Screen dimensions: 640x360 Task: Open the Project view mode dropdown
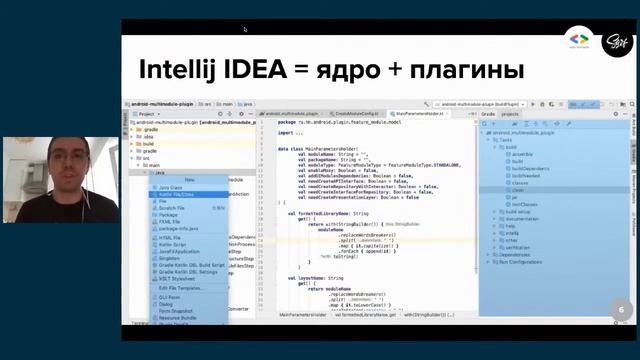point(147,114)
